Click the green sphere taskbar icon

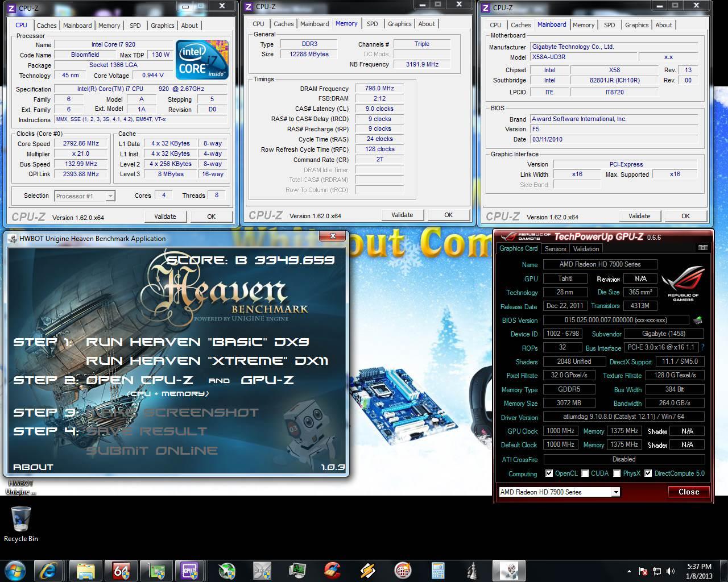[227, 570]
